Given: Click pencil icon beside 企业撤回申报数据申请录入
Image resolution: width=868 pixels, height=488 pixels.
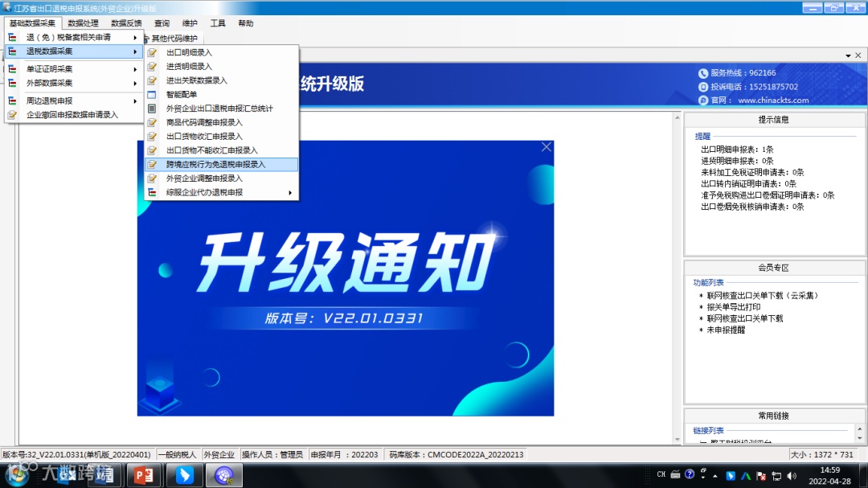Looking at the screenshot, I should (12, 115).
